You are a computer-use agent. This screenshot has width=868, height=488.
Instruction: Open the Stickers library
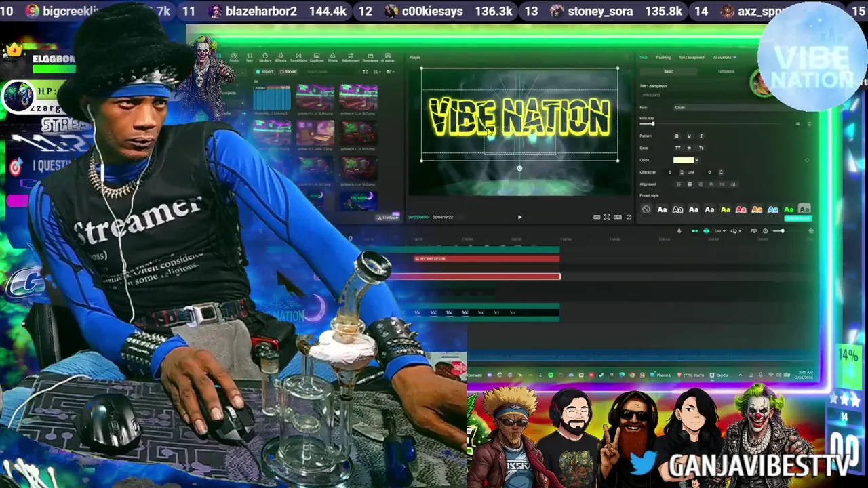pos(265,58)
